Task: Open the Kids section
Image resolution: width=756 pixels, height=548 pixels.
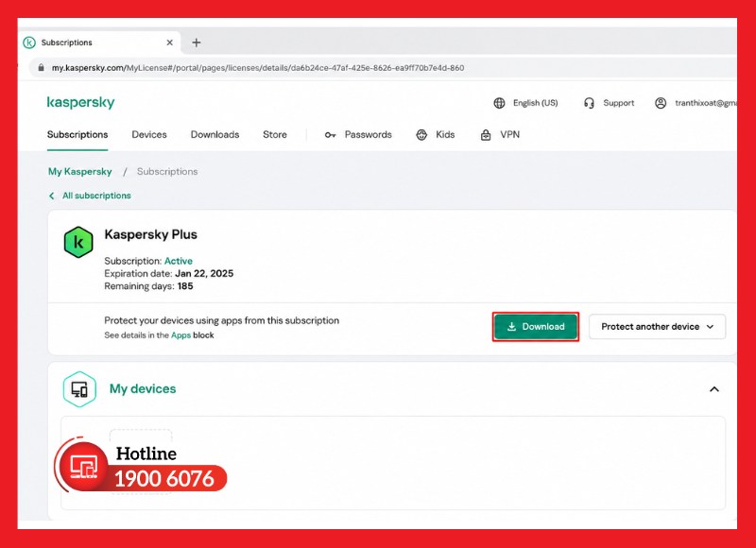Action: click(x=445, y=135)
